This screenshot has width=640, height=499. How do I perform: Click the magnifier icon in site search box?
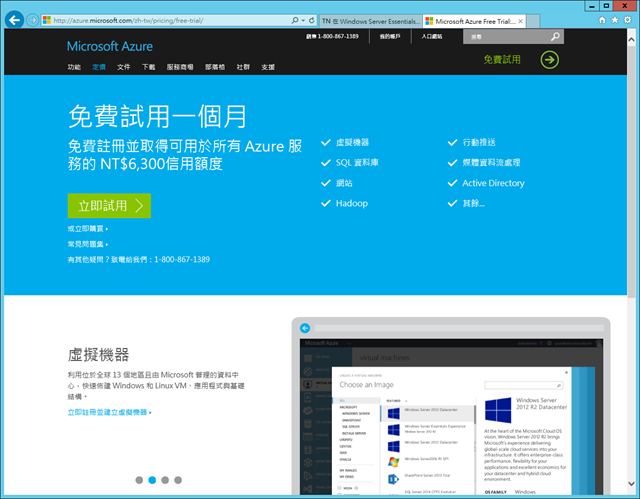(x=555, y=37)
